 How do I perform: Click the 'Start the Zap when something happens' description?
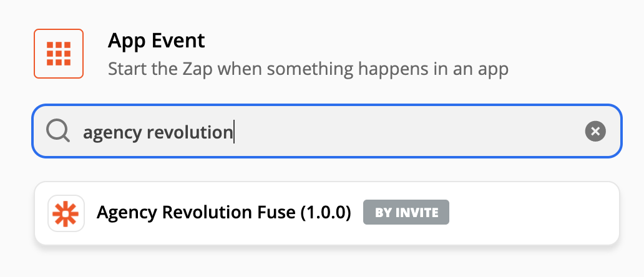tap(308, 69)
